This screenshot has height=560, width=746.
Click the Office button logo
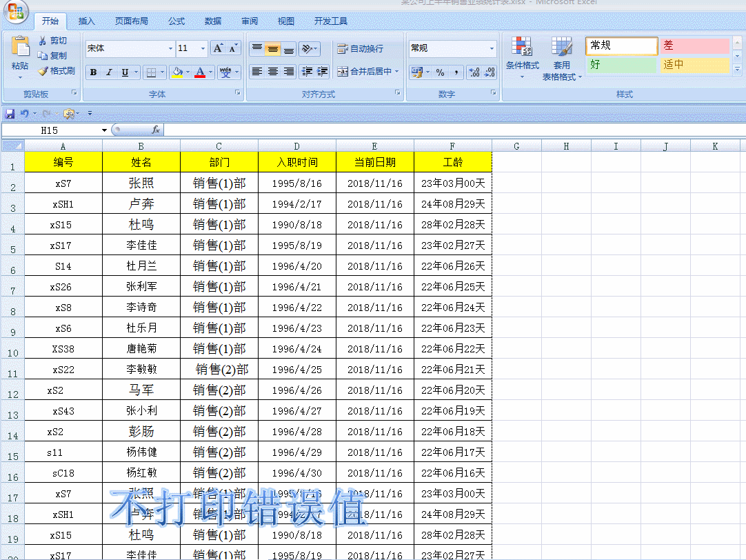coord(15,11)
